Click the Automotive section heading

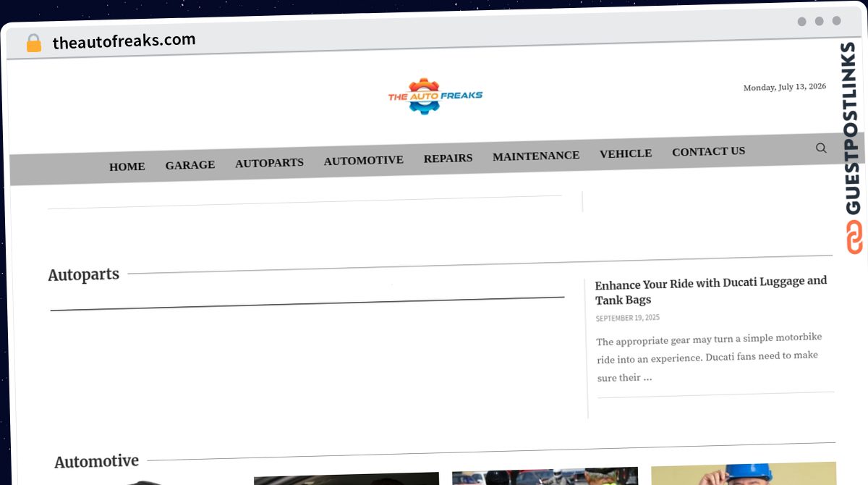[97, 461]
